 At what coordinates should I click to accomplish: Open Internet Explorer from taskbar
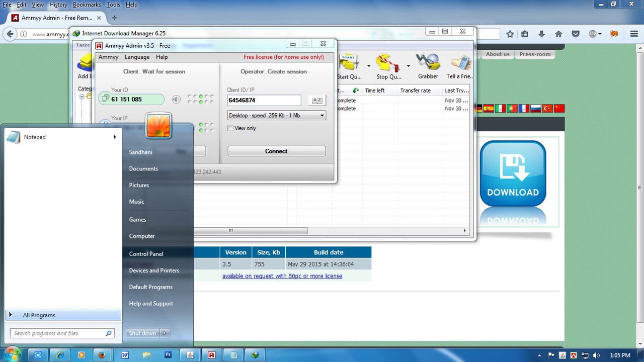coord(60,355)
